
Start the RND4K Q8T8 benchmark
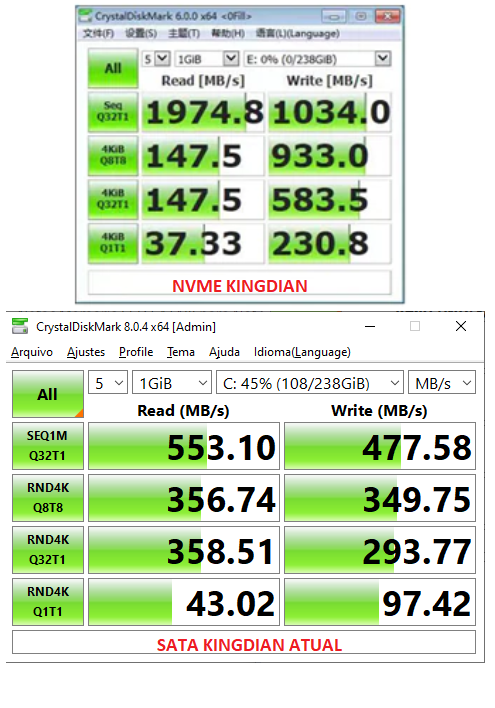pyautogui.click(x=48, y=498)
